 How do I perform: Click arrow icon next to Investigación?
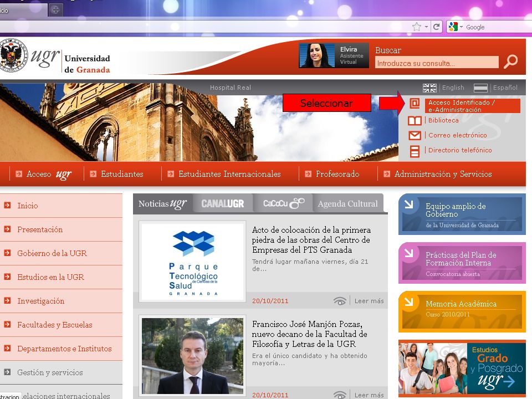tap(7, 300)
